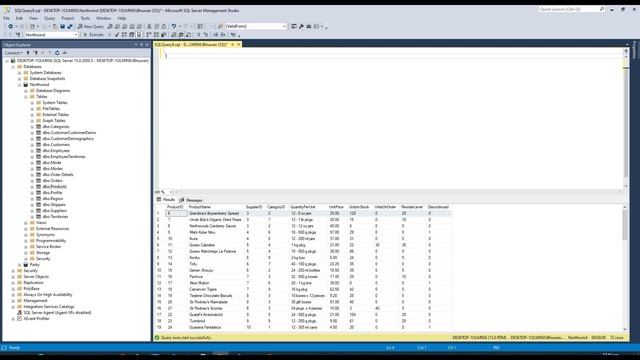640x360 pixels.
Task: Open the File menu
Action: 7,18
